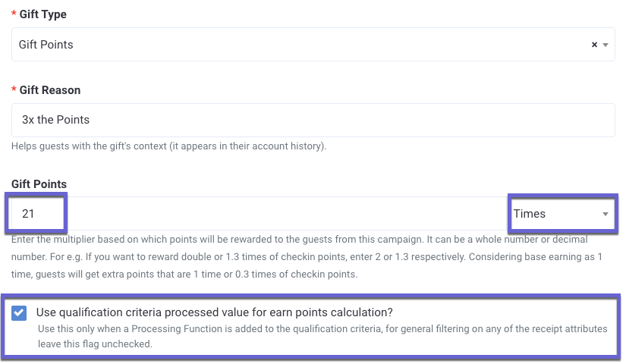
Task: Click the small arrow in the Times selector
Action: click(x=606, y=215)
